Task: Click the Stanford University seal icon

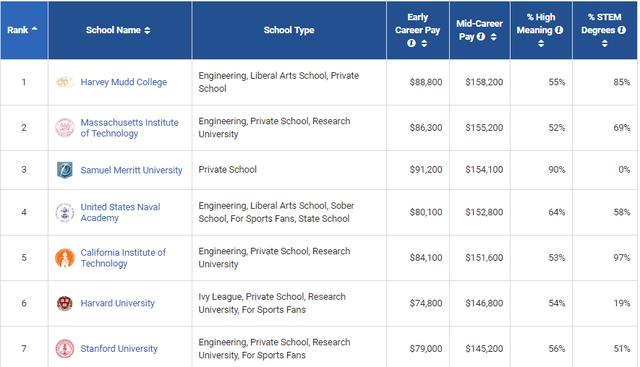Action: pos(65,349)
